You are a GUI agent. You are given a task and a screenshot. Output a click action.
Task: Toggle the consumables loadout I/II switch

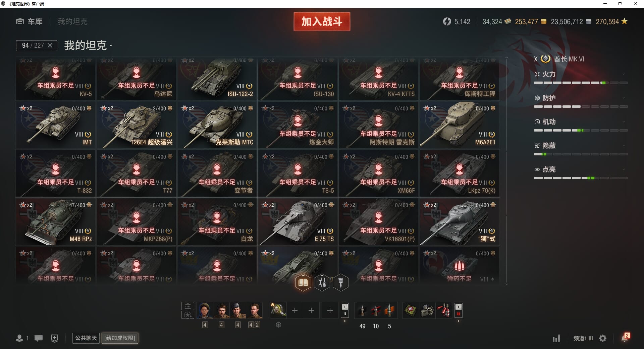tap(458, 310)
